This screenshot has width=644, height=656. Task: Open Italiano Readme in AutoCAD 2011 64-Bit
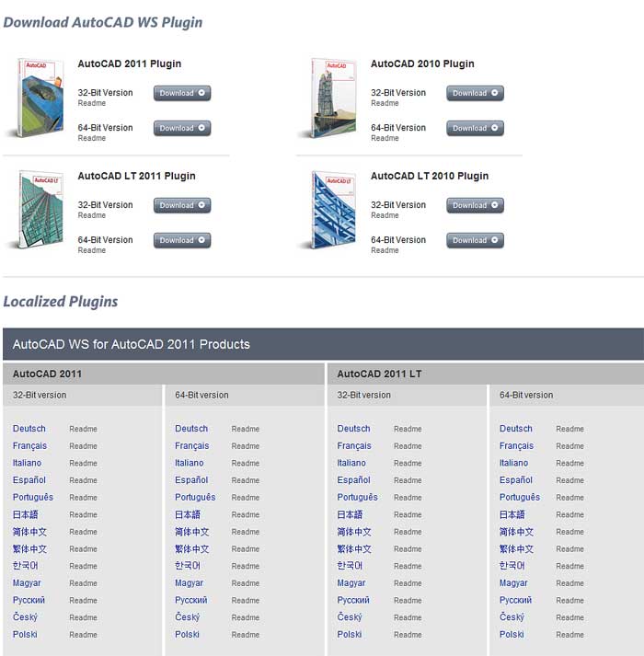click(246, 463)
